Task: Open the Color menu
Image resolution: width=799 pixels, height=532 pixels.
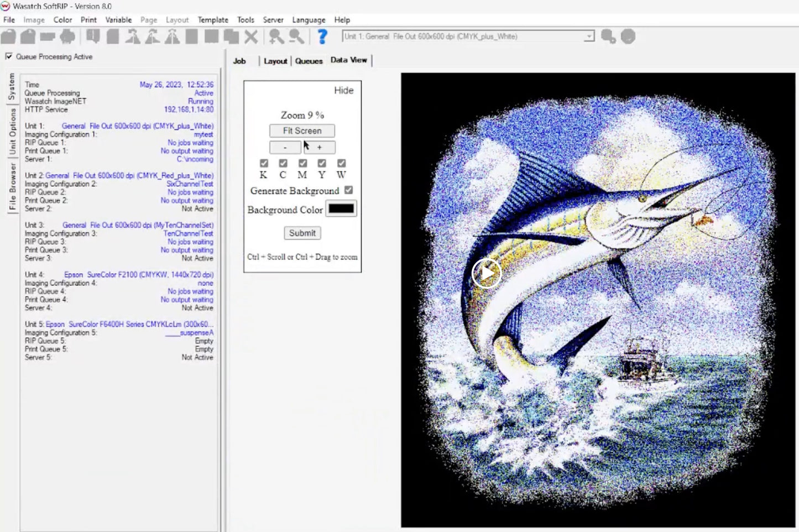Action: [62, 20]
